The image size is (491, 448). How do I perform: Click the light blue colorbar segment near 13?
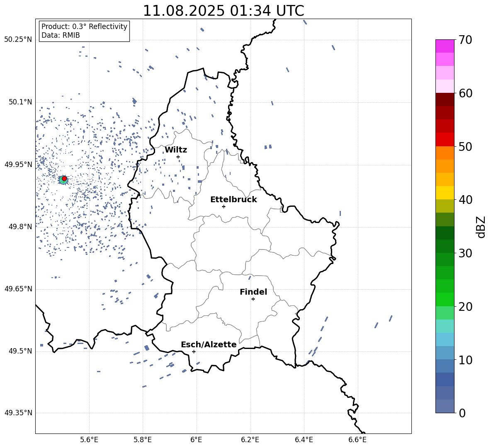pyautogui.click(x=445, y=339)
